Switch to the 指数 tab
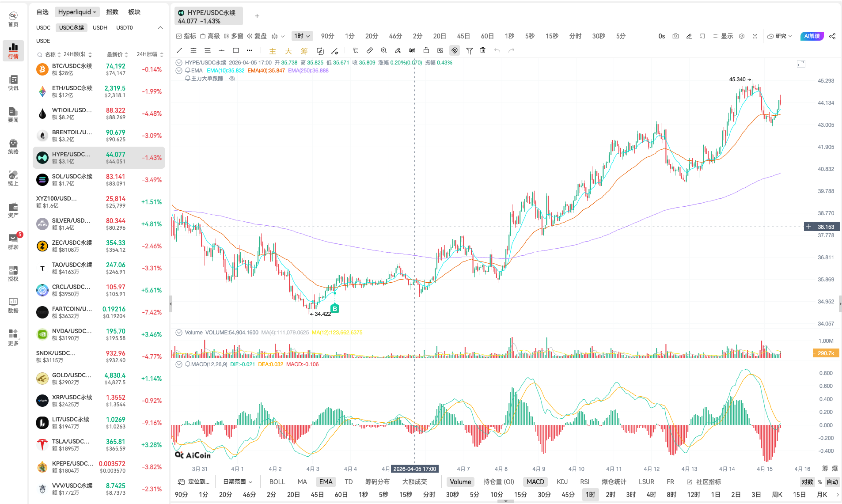The height and width of the screenshot is (504, 842). pyautogui.click(x=112, y=12)
